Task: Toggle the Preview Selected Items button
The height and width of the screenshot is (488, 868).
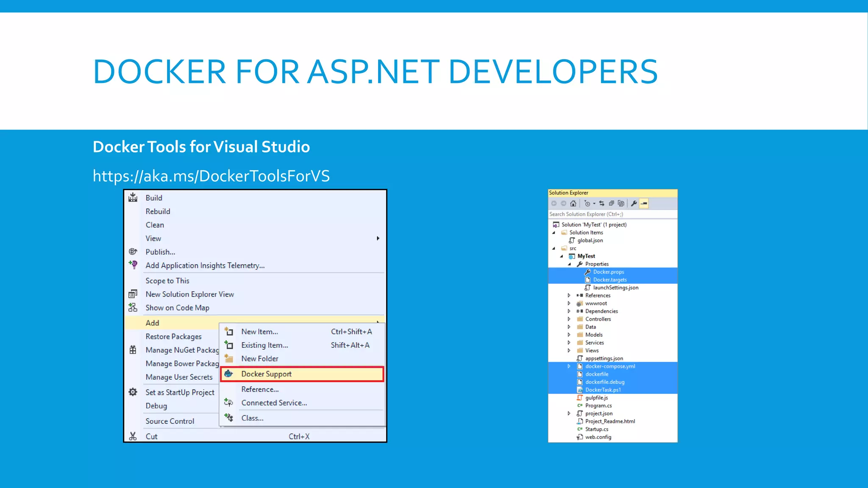Action: (644, 203)
